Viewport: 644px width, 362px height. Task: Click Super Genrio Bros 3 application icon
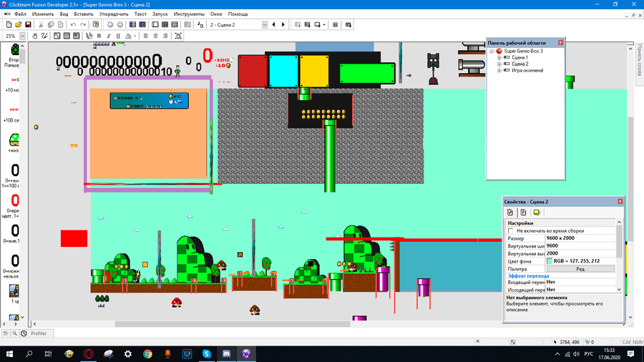pyautogui.click(x=499, y=51)
